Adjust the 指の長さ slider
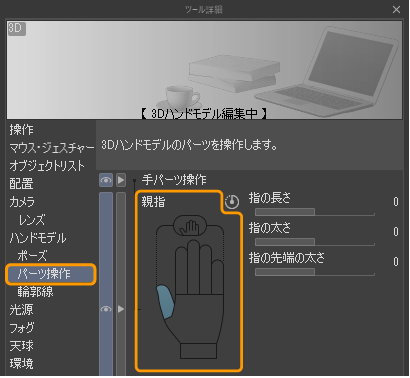 tap(315, 212)
